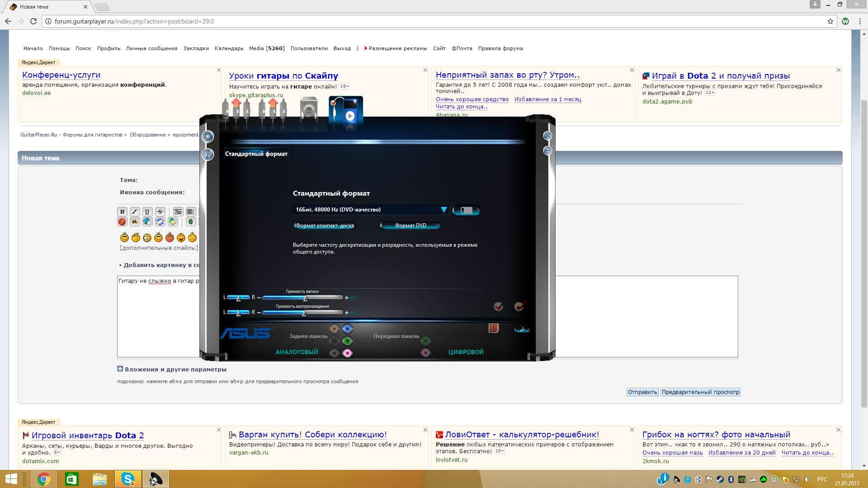Click the Формат DVD button
The height and width of the screenshot is (488, 868).
click(410, 225)
